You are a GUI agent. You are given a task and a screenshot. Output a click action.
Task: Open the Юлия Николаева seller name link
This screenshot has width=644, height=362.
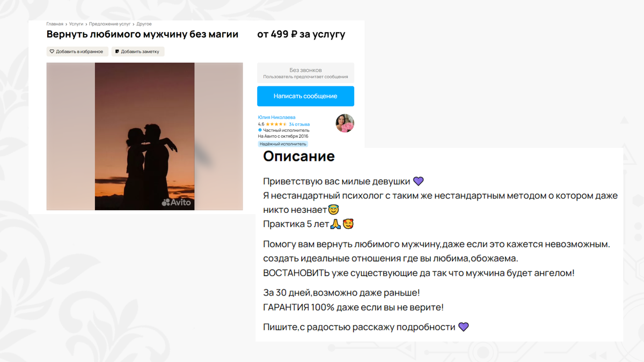coord(276,117)
